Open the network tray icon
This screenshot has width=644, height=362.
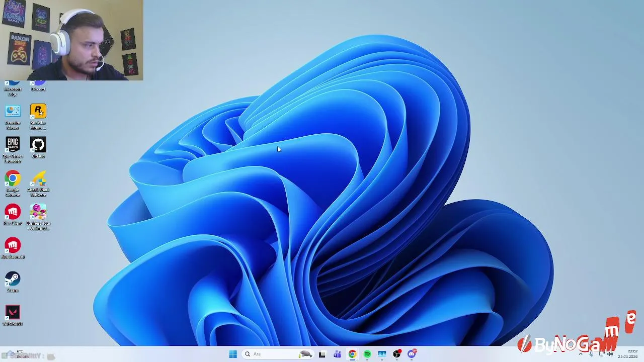[x=602, y=354]
